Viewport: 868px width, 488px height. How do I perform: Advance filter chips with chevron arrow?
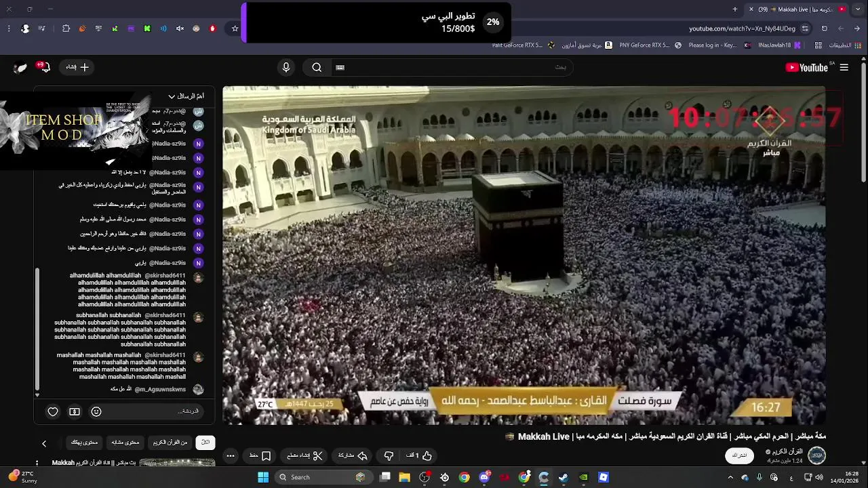pos(44,443)
